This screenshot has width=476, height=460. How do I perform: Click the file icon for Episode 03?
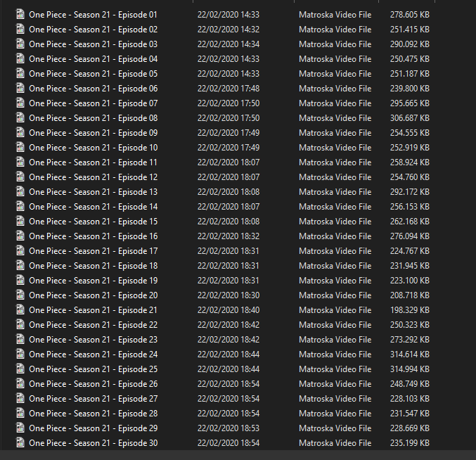click(20, 44)
